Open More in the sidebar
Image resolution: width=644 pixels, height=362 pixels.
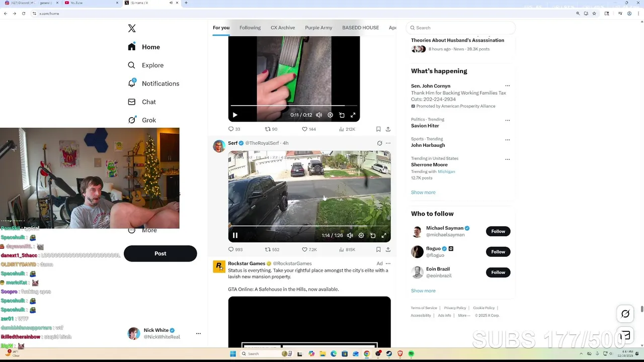click(142, 230)
